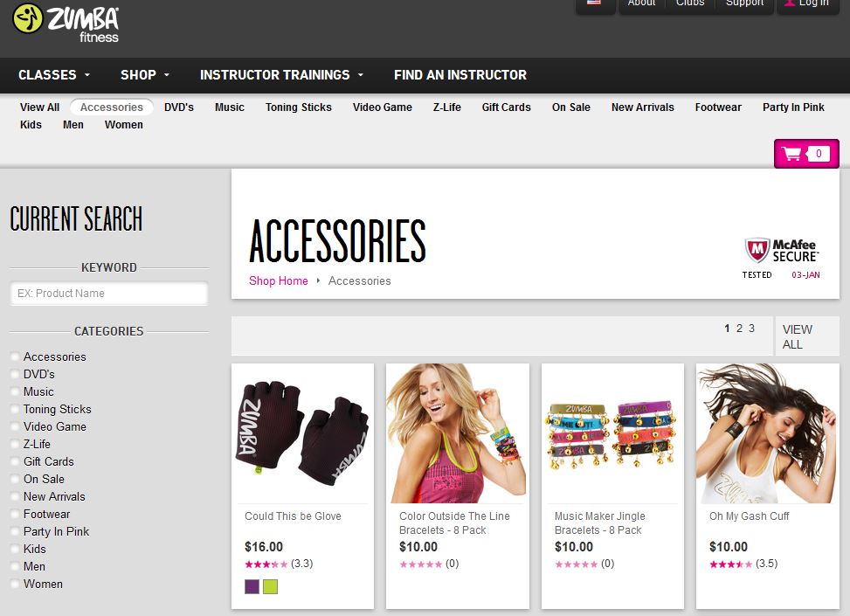Click the McAfee Secure badge
This screenshot has width=850, height=616.
pos(781,259)
